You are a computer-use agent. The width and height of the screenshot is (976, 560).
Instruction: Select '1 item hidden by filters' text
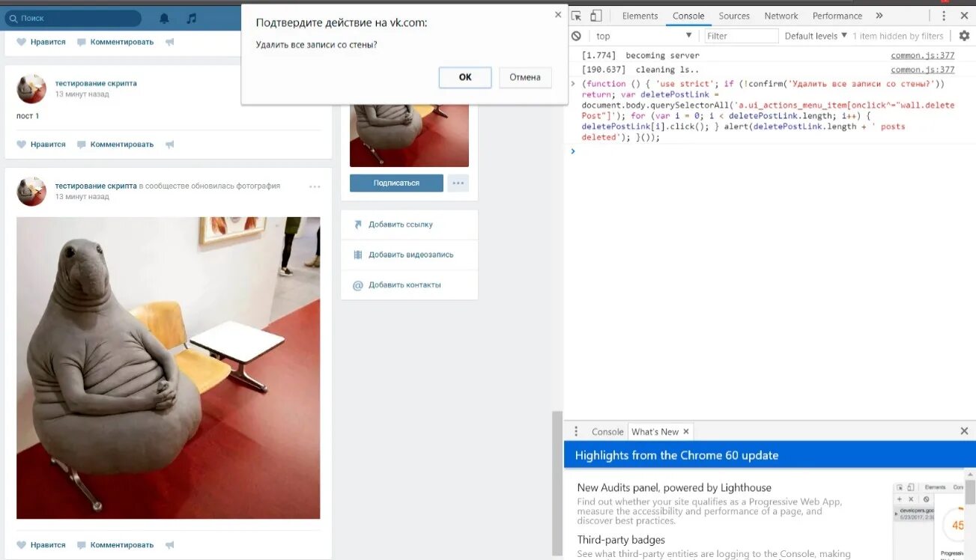click(x=897, y=36)
